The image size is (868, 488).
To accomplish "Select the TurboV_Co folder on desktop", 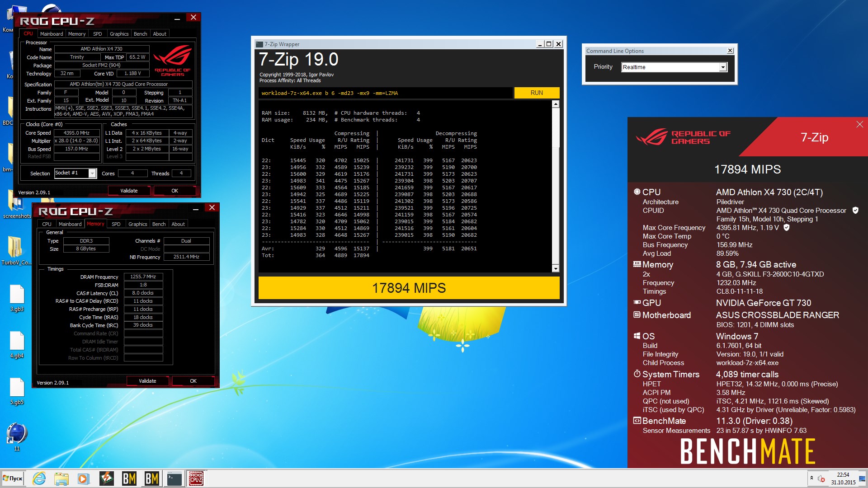I will coord(16,250).
